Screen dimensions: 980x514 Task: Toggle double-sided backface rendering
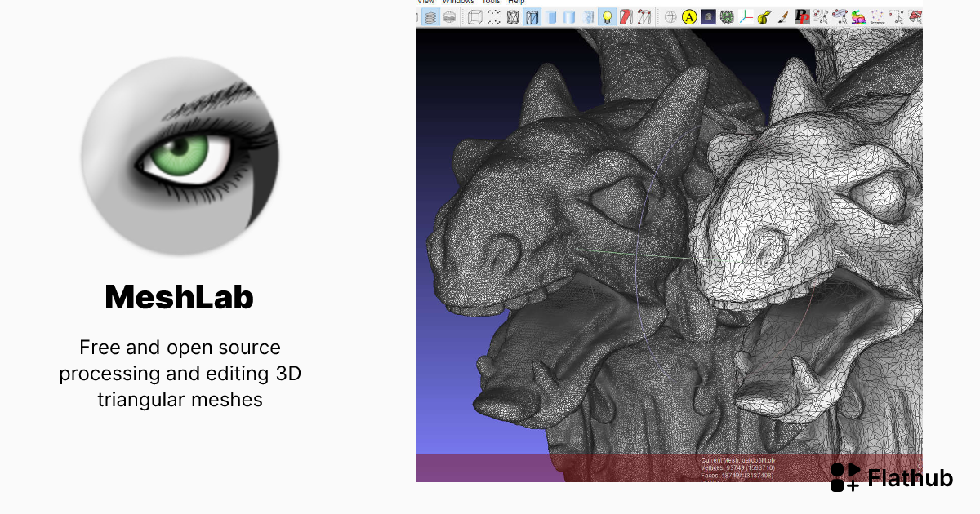point(626,16)
